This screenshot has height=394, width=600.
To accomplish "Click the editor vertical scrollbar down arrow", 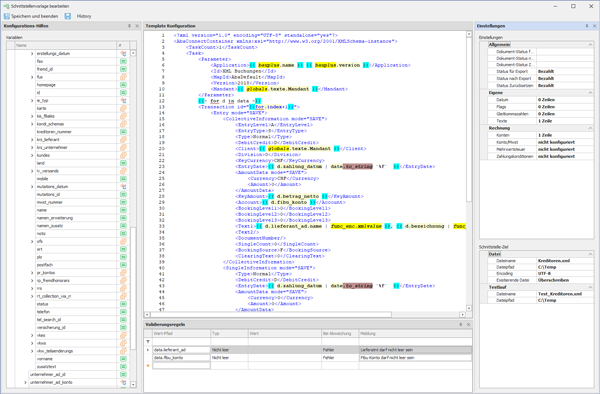I will pos(469,308).
